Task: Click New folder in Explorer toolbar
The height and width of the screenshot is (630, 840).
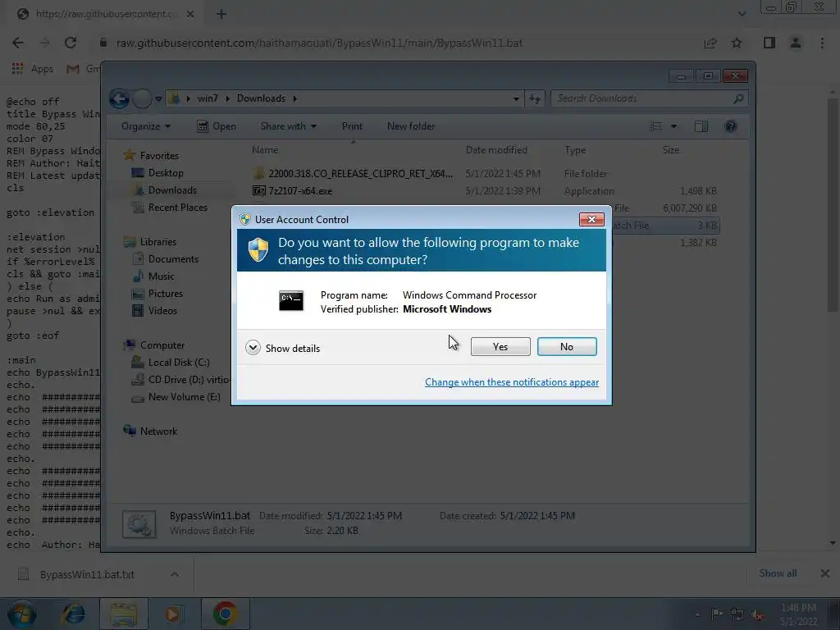Action: [x=411, y=126]
